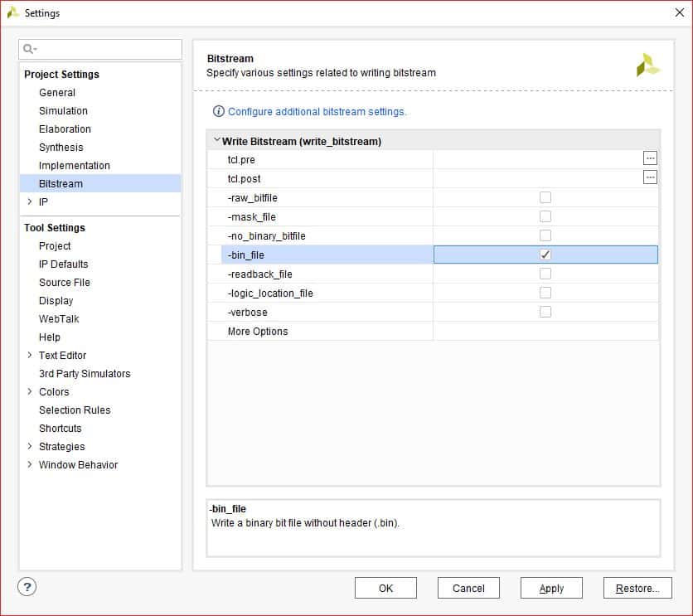This screenshot has height=616, width=693.
Task: Open the help question mark icon
Action: 27,587
